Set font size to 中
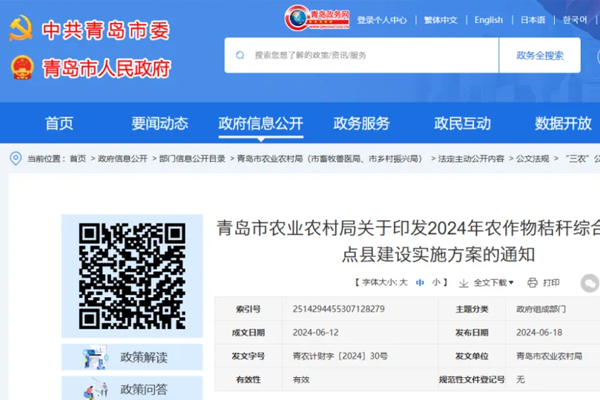 [420, 283]
